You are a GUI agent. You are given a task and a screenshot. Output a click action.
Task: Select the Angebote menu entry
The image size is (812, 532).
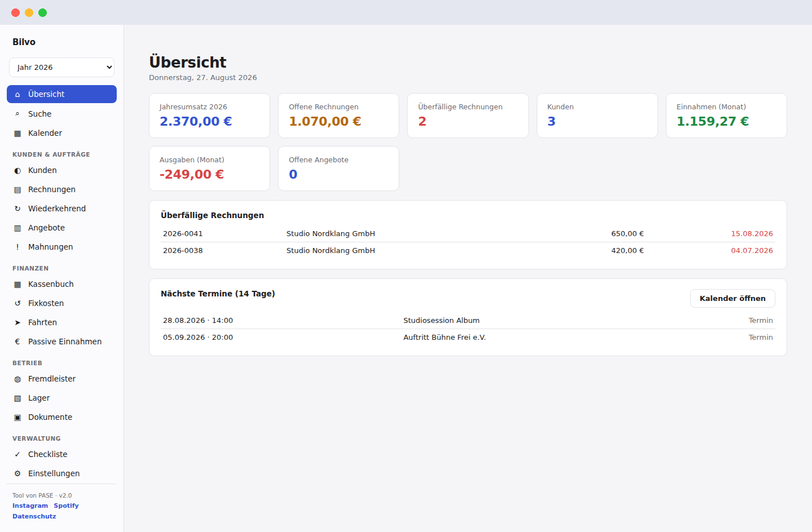click(x=61, y=228)
